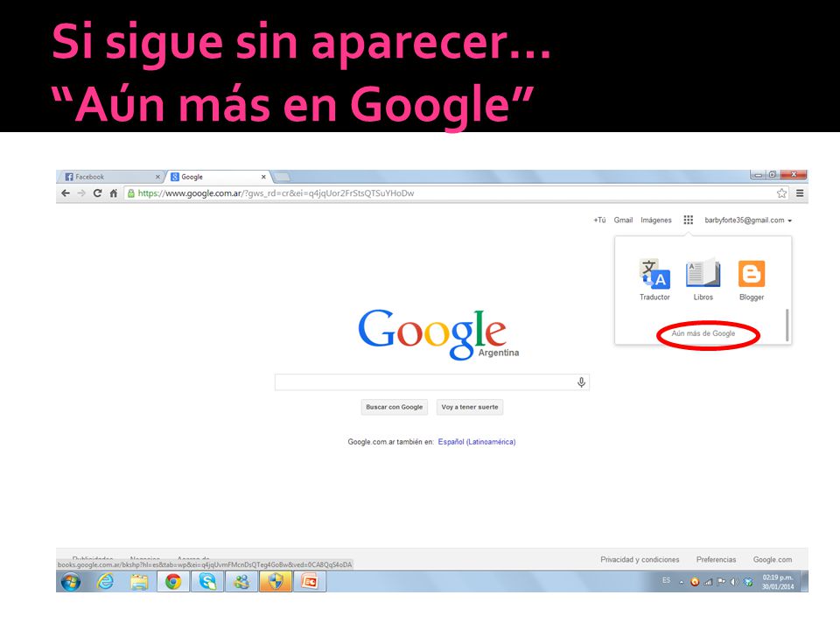Click the ES language indicator in tray

[667, 580]
